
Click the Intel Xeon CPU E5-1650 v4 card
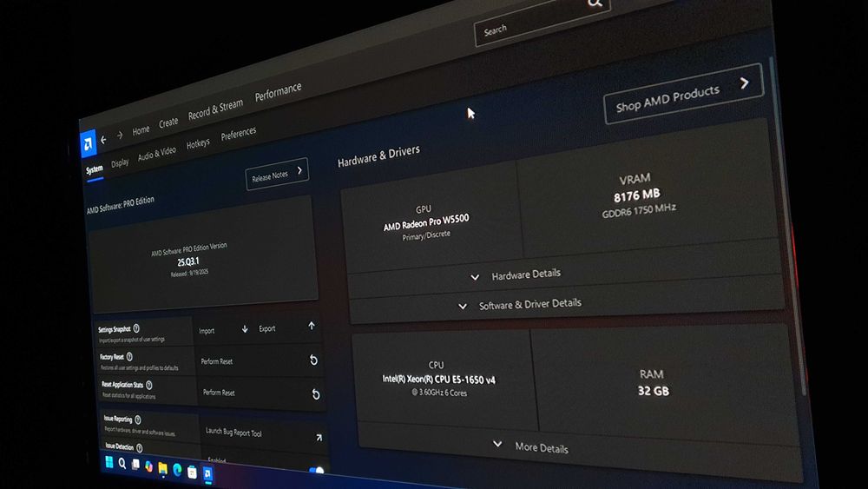(444, 380)
